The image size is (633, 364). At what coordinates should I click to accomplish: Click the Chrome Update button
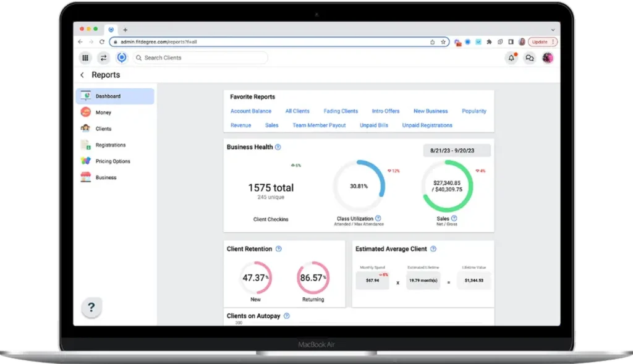(x=542, y=42)
